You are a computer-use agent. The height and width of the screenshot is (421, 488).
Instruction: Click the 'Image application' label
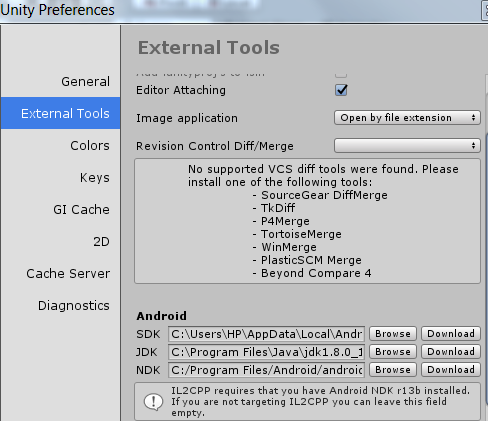pyautogui.click(x=187, y=118)
